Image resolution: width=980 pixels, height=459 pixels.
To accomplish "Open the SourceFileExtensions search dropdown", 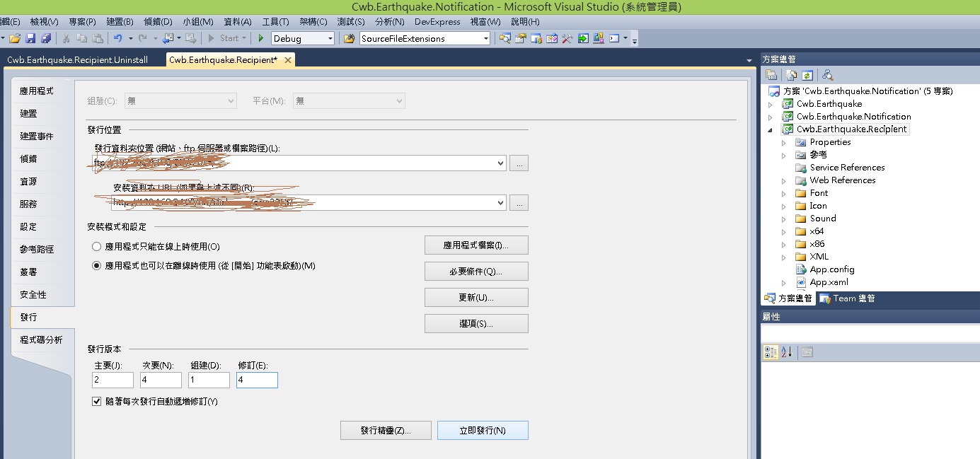I will (x=485, y=39).
